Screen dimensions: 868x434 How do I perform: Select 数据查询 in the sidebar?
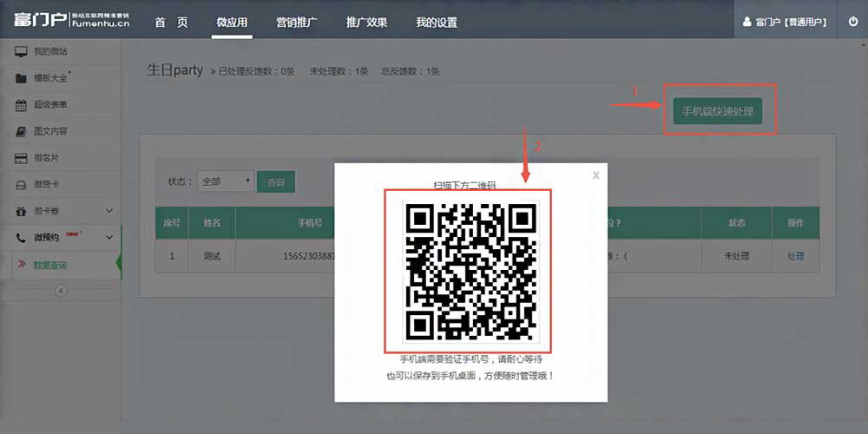click(x=51, y=266)
